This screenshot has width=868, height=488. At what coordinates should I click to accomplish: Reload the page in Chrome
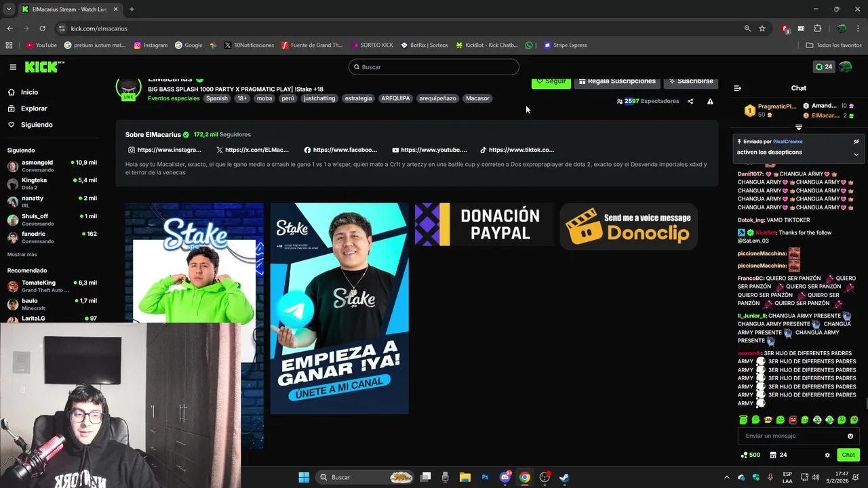42,28
